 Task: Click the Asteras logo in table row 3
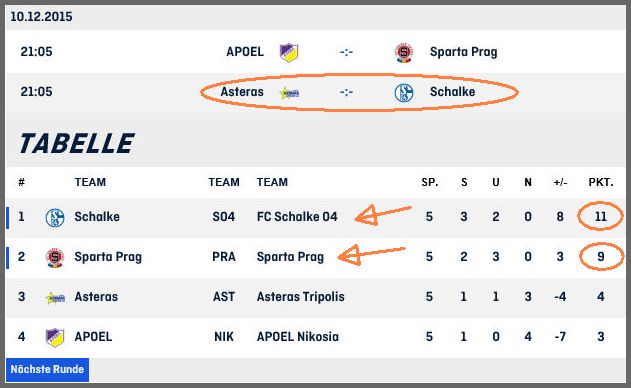tap(55, 298)
